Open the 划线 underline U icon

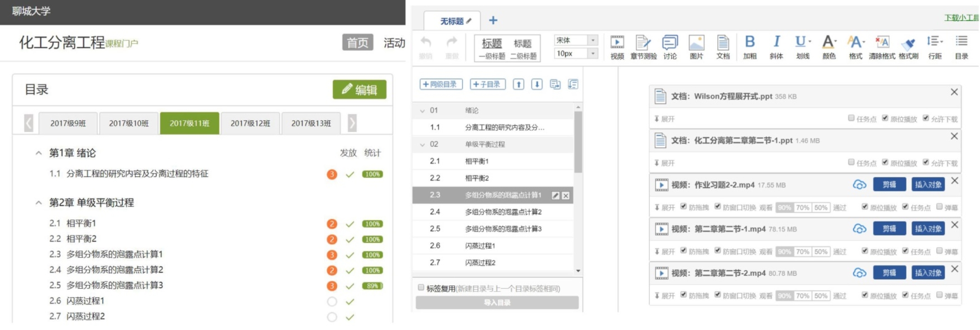click(x=802, y=42)
